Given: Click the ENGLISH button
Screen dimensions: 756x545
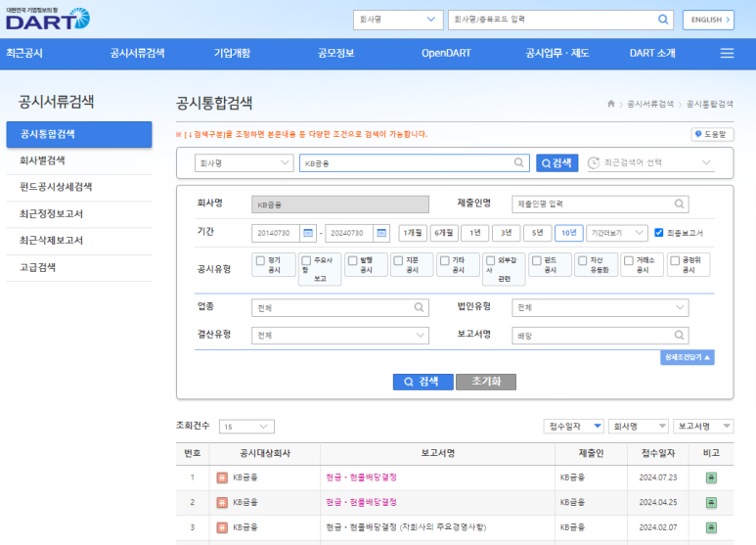Looking at the screenshot, I should click(708, 20).
